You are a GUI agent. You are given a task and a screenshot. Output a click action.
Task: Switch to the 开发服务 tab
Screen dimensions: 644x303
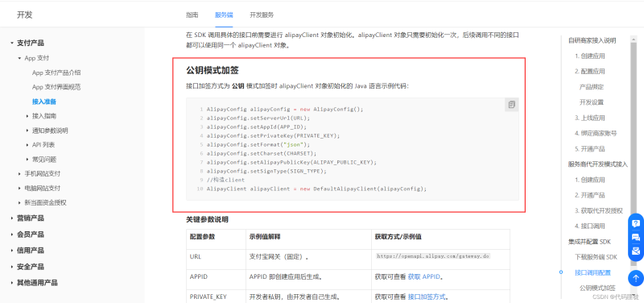pos(262,15)
